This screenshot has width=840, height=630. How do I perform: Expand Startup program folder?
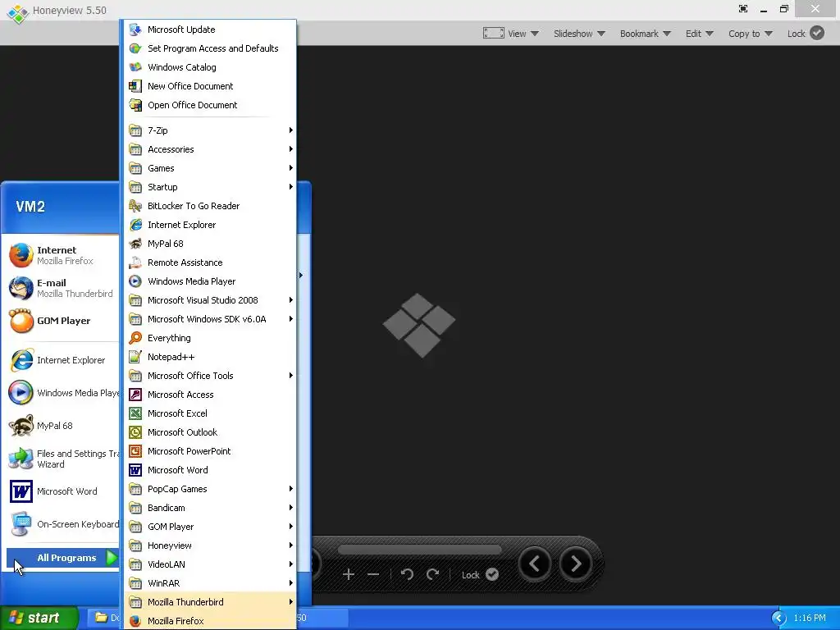(x=210, y=187)
